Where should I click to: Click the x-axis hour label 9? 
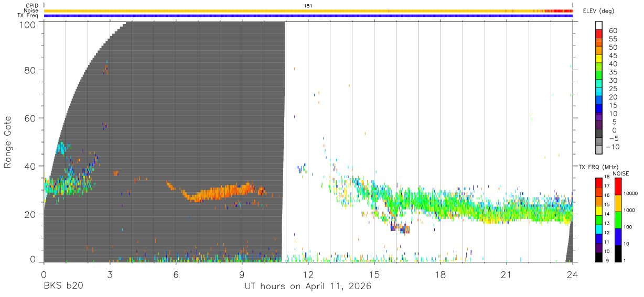[242, 273]
